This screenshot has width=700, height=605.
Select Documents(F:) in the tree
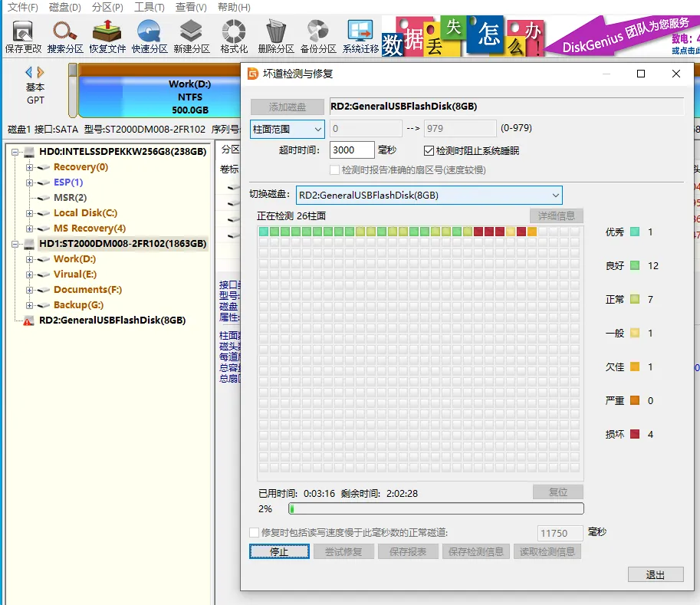point(87,290)
